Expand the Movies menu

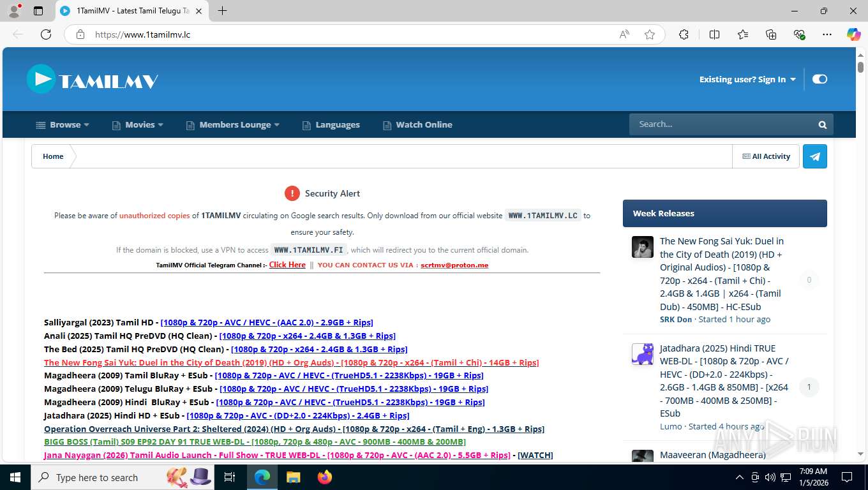pyautogui.click(x=138, y=125)
